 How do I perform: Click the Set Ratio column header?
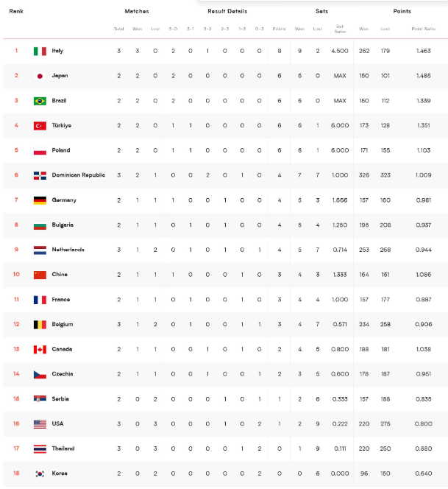click(340, 29)
